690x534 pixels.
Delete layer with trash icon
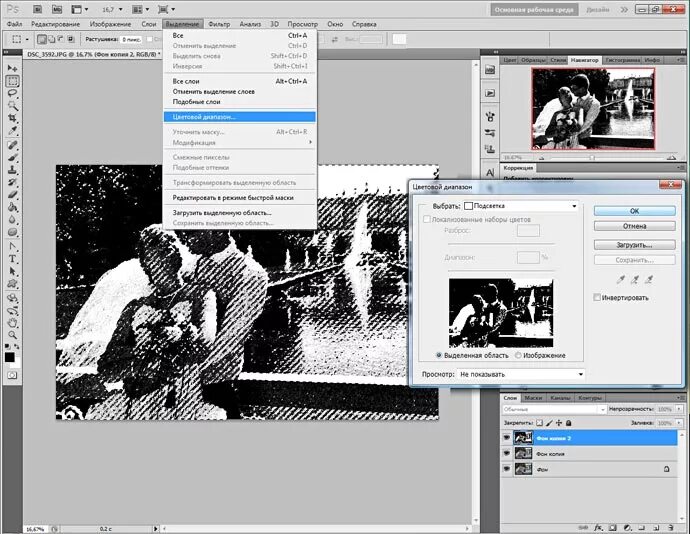(x=671, y=527)
